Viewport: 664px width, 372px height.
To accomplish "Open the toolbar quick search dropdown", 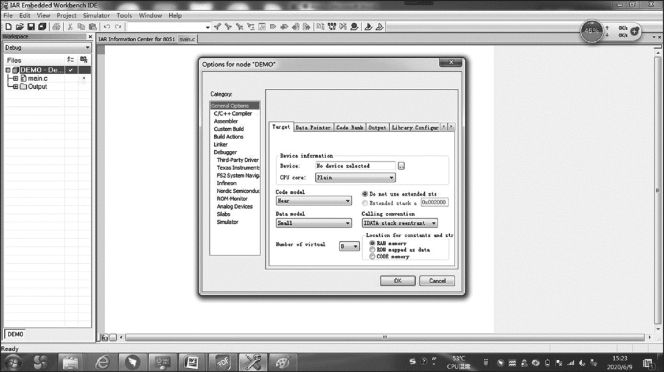I will coord(208,27).
